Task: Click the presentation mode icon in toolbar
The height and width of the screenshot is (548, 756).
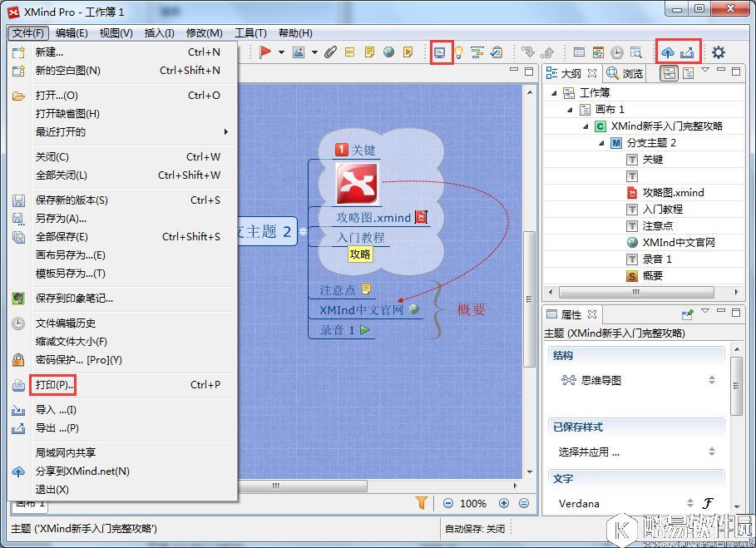Action: (x=440, y=52)
